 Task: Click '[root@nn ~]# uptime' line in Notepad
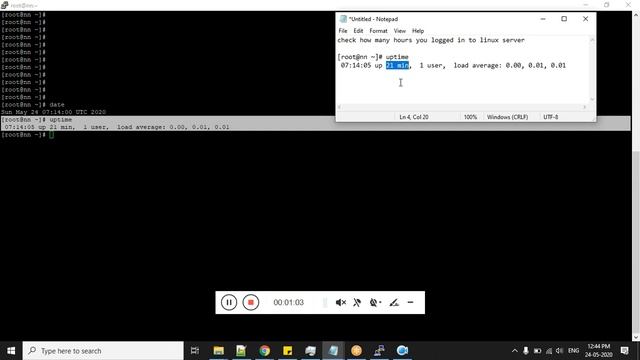(x=373, y=57)
